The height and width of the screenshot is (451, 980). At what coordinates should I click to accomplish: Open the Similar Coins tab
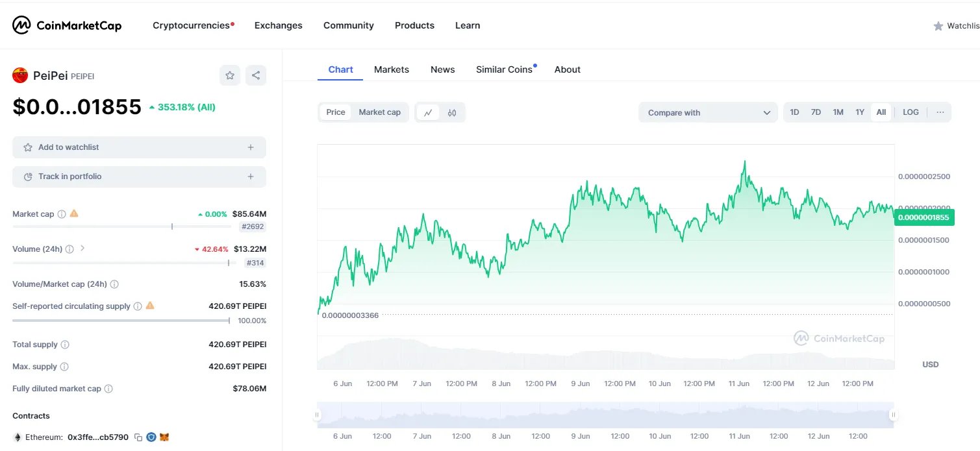click(504, 69)
